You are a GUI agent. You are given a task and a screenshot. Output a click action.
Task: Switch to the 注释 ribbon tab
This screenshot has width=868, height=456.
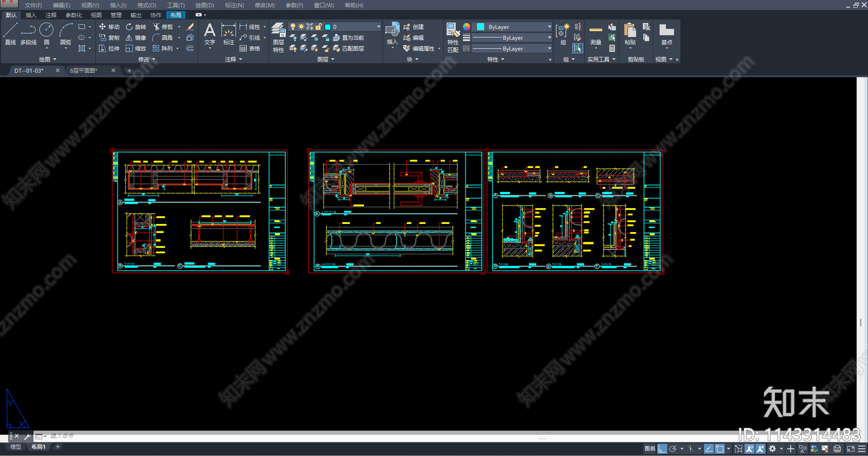(51, 15)
